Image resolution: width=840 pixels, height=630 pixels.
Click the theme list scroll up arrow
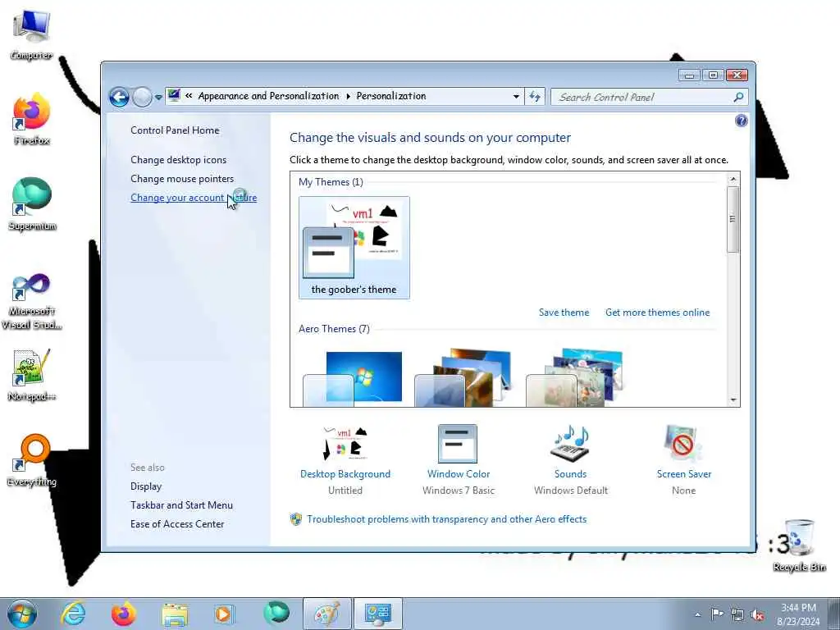[733, 179]
